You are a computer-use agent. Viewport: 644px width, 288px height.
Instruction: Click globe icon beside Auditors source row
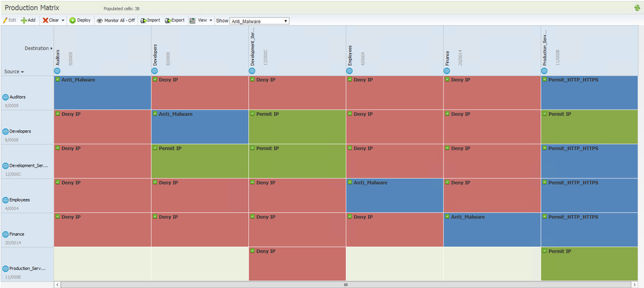tap(5, 98)
